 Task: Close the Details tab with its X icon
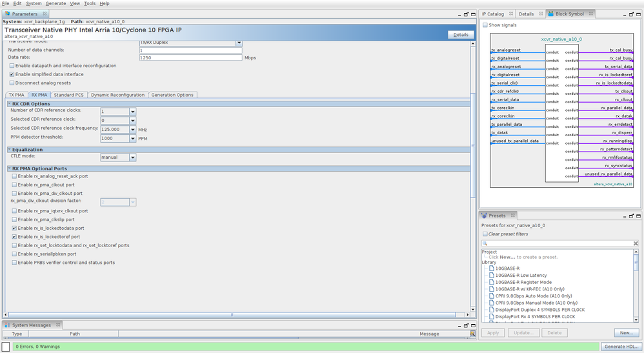[541, 14]
